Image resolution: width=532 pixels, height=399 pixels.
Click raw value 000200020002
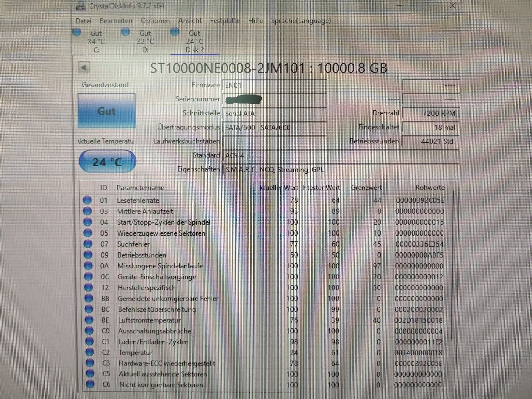coord(419,309)
